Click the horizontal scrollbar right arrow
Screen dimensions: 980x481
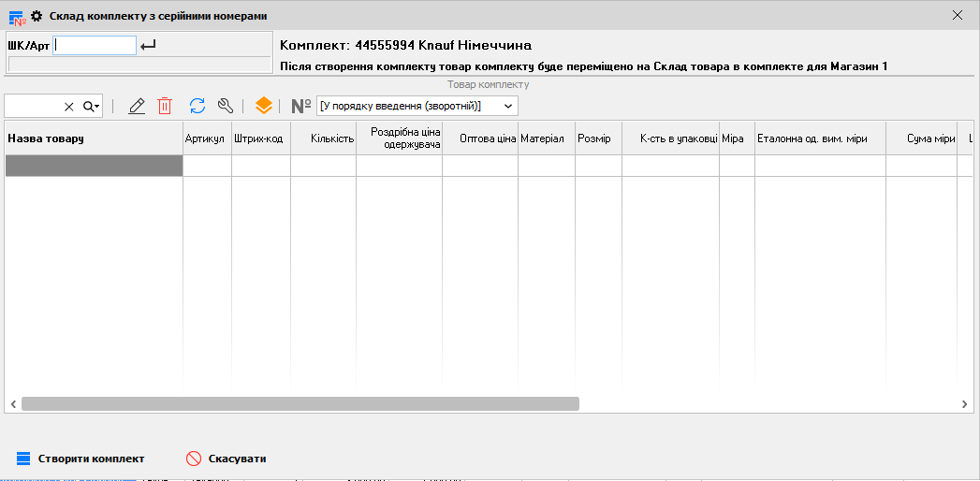[965, 404]
